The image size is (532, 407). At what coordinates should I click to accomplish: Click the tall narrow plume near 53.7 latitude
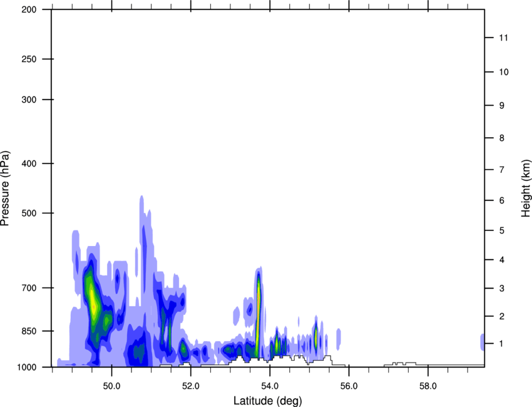point(258,314)
